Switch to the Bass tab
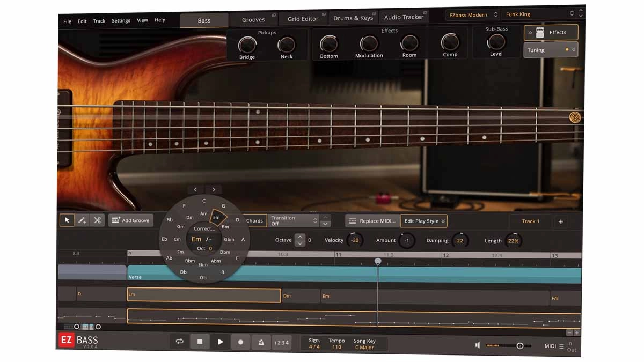644x362 pixels. (204, 20)
